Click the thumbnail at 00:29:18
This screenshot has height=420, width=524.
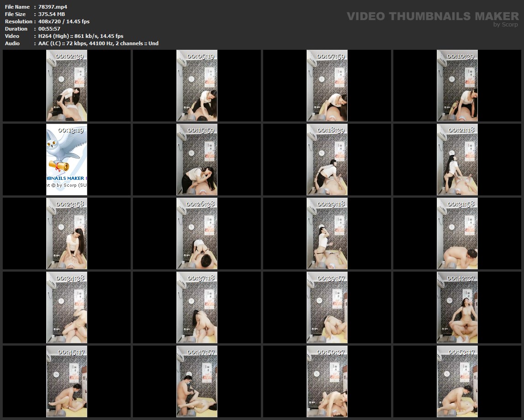coord(327,233)
